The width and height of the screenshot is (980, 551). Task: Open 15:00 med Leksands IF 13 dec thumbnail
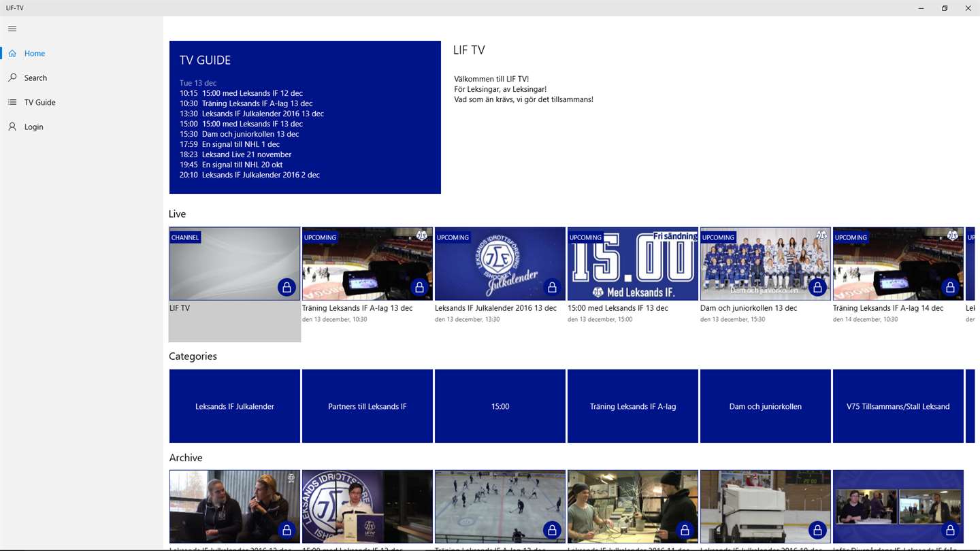click(633, 264)
